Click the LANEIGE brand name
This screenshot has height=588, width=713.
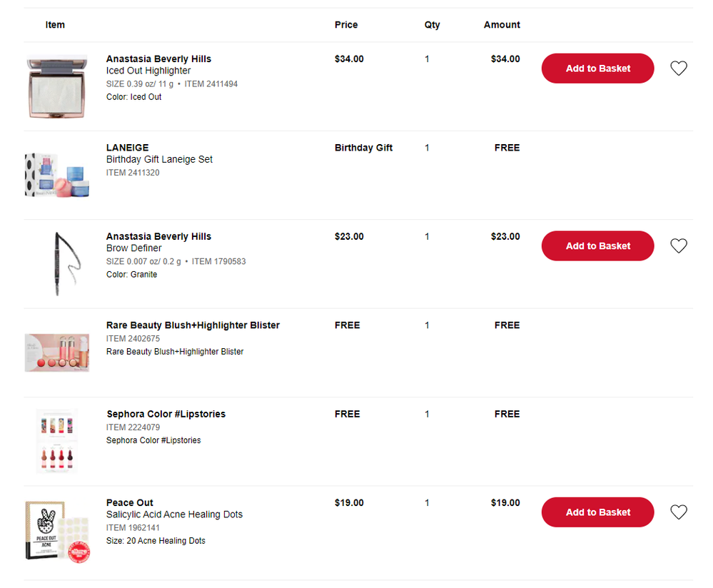tap(127, 148)
